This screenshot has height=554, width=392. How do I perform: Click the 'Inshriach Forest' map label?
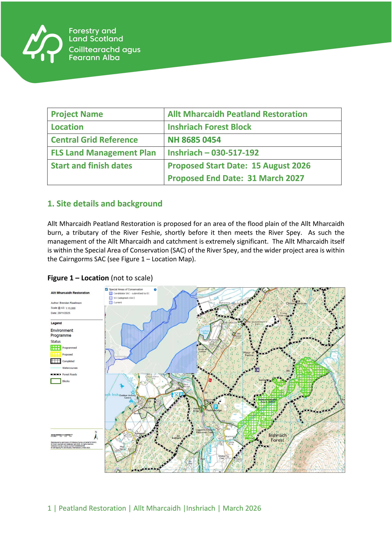[278, 438]
